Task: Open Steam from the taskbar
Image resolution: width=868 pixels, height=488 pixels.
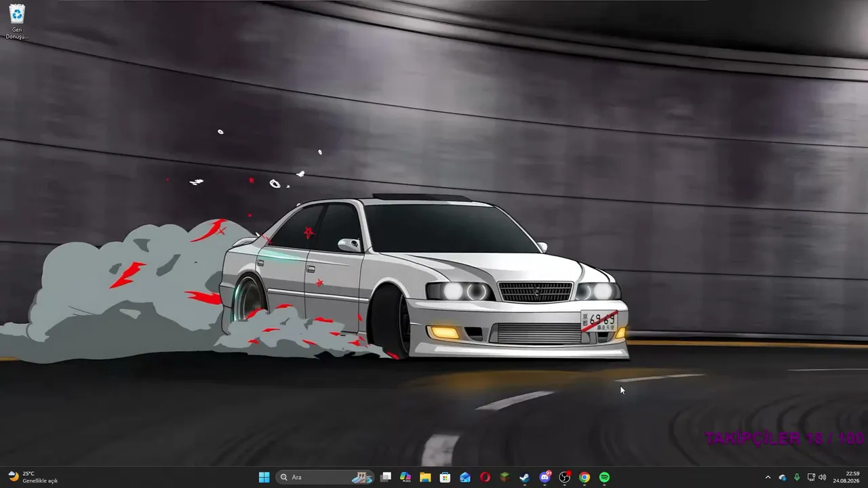Action: 525,477
